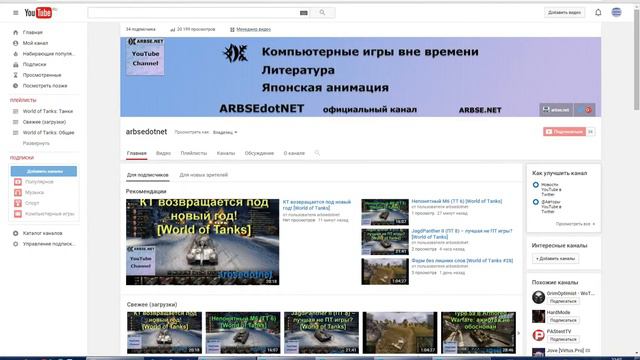Open the Плейлисты tab
This screenshot has height=360, width=640.
(x=194, y=153)
